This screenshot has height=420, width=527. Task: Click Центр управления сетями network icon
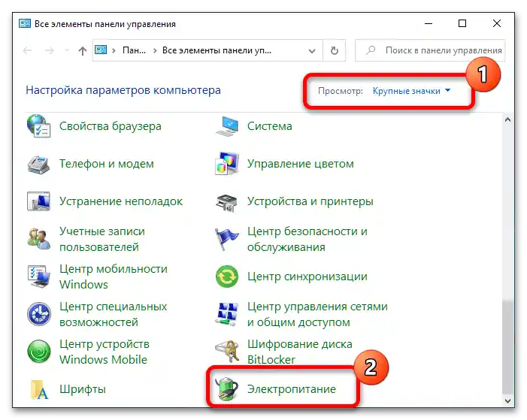click(x=227, y=314)
